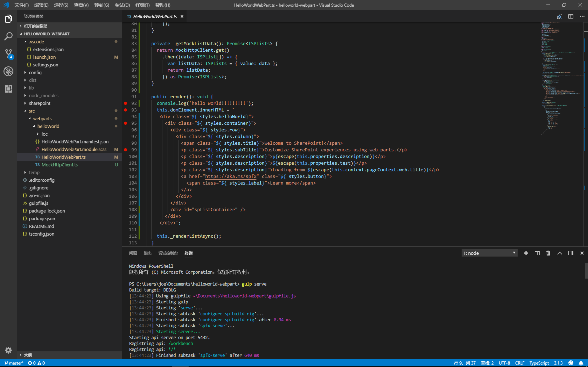Open the Extensions view in the activity bar

[x=8, y=89]
